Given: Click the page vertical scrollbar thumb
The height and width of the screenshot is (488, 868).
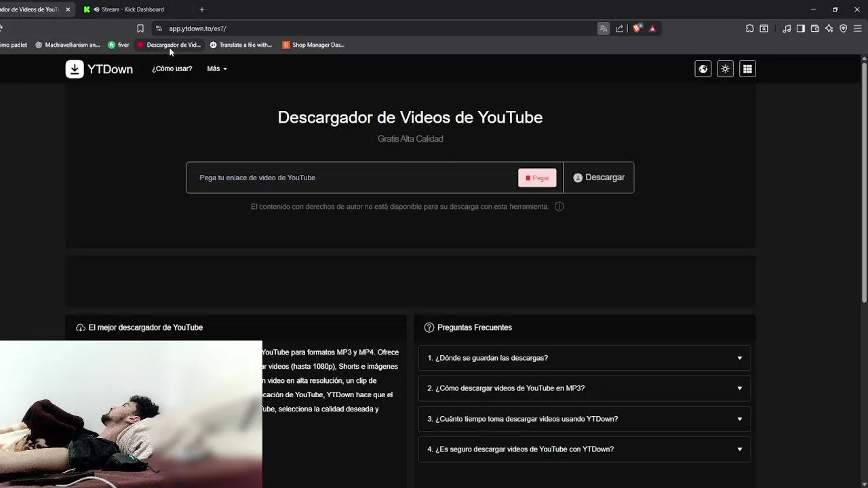Looking at the screenshot, I should pos(864,183).
